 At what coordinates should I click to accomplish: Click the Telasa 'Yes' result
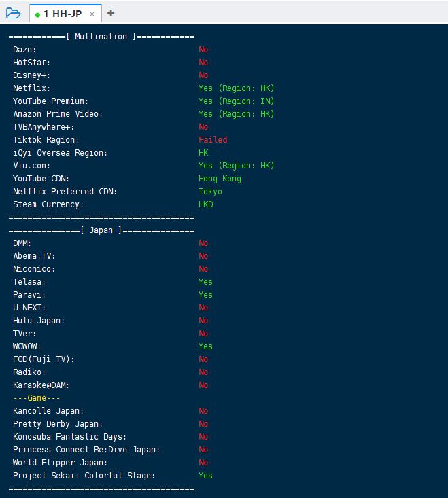click(x=205, y=282)
